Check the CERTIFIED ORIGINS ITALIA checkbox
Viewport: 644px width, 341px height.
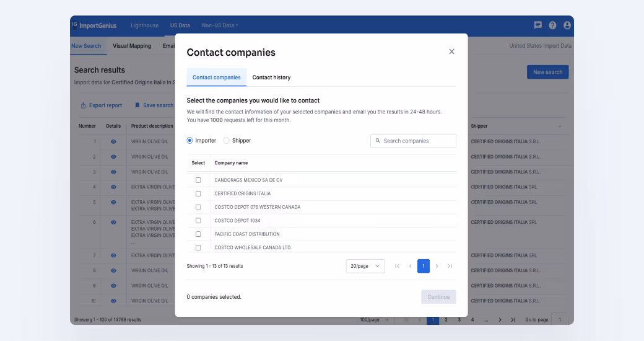pos(198,193)
